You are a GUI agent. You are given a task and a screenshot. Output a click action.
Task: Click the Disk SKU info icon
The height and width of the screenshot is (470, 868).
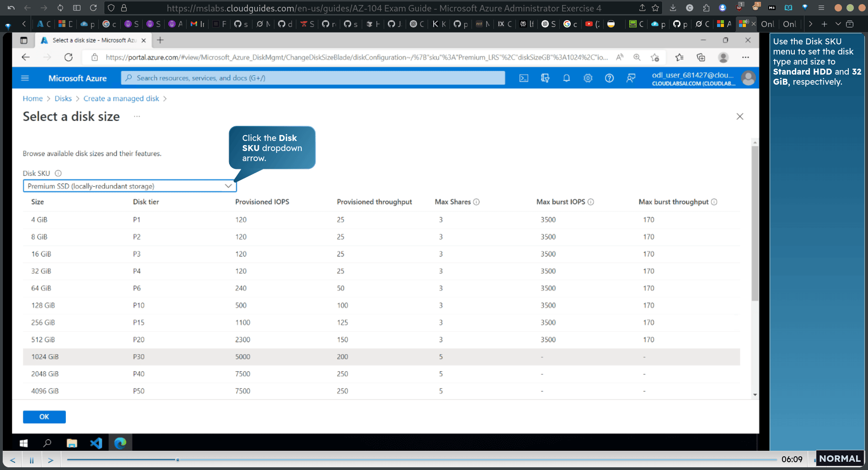pos(58,173)
